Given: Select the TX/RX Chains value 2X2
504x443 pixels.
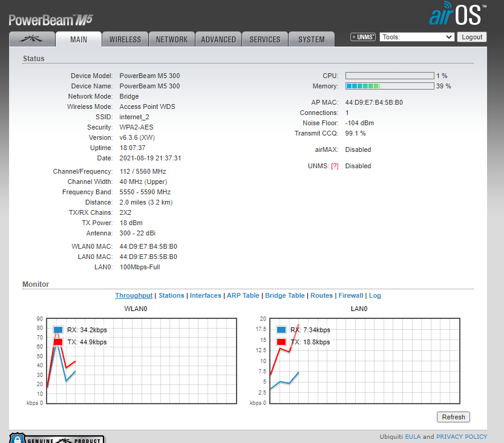Looking at the screenshot, I should [125, 212].
